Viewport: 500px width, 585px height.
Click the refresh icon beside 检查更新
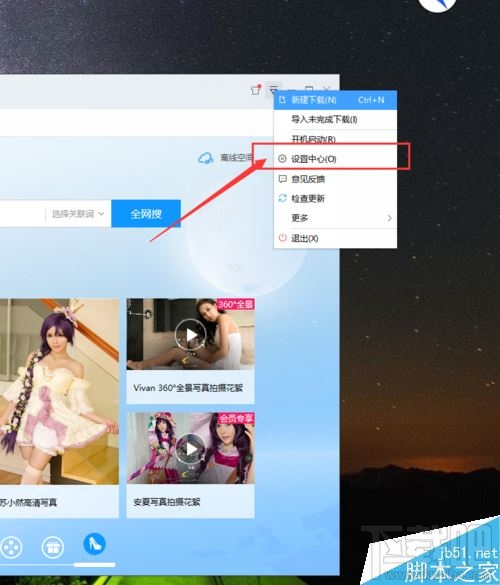282,198
